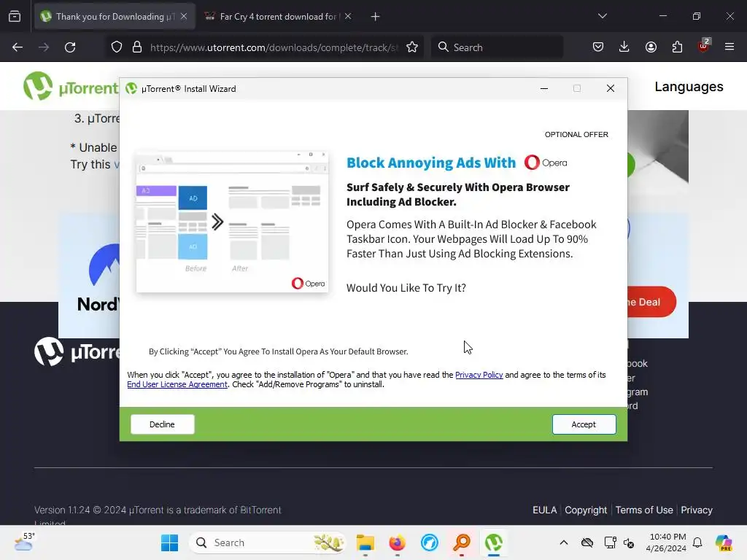Click the Opera ad blocker preview image
The image size is (747, 560).
232,222
